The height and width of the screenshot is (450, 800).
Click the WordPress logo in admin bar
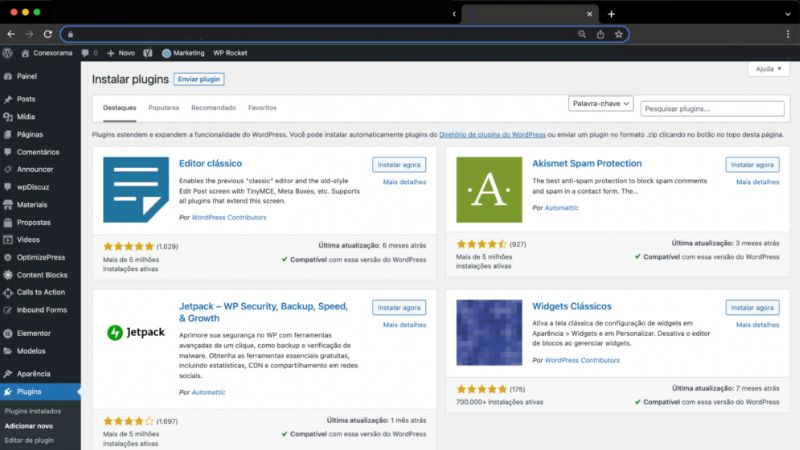coord(8,53)
